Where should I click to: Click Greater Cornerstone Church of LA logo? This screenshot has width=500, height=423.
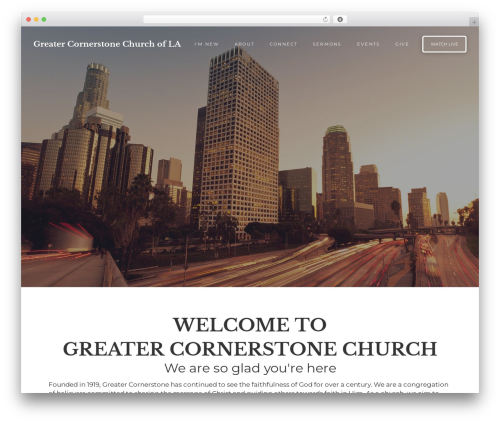coord(107,44)
